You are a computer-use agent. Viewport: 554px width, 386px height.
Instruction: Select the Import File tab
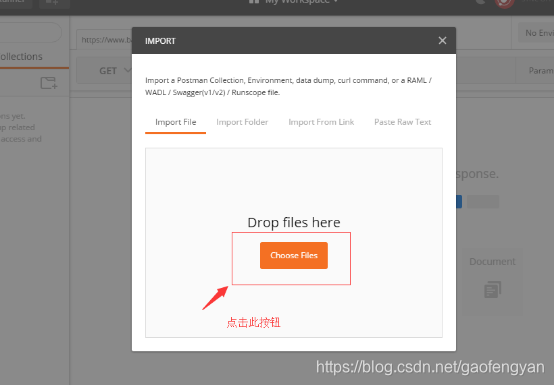tap(176, 122)
